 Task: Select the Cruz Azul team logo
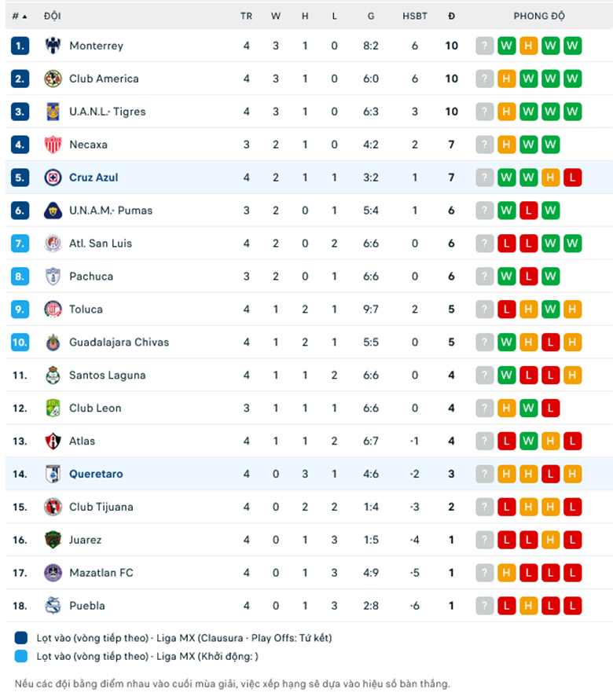click(52, 178)
